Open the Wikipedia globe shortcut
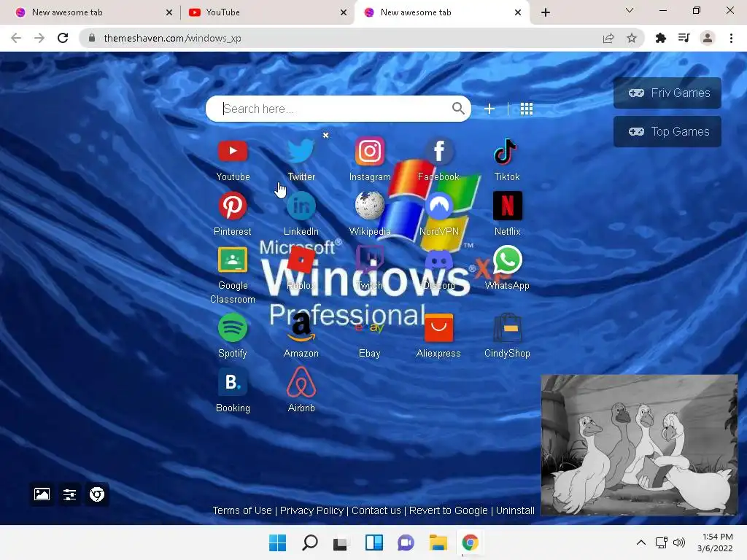Image resolution: width=747 pixels, height=560 pixels. 370,206
